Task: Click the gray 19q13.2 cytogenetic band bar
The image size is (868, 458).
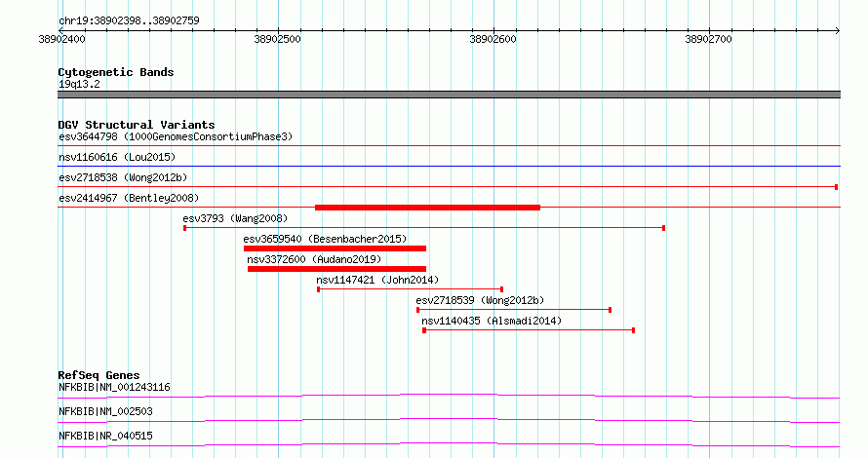Action: [449, 95]
